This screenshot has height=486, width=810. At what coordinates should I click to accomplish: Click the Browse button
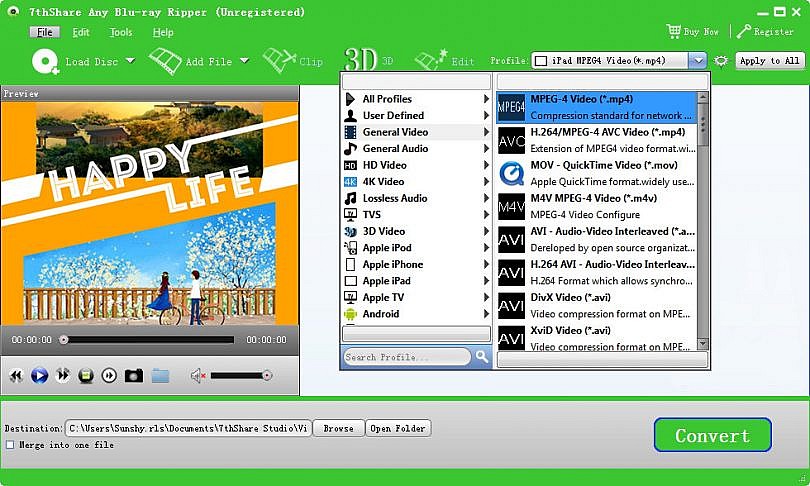(338, 429)
